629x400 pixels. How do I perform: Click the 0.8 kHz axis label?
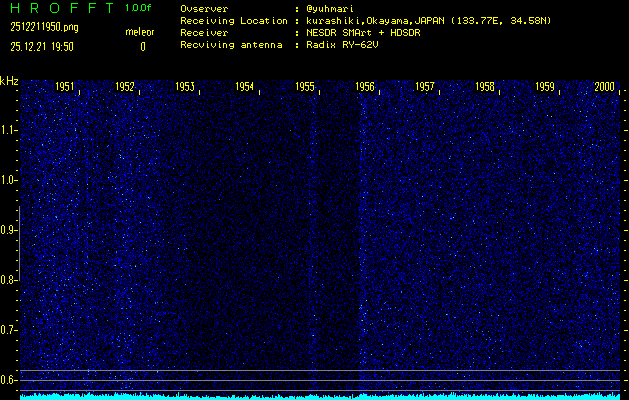[x=7, y=280]
